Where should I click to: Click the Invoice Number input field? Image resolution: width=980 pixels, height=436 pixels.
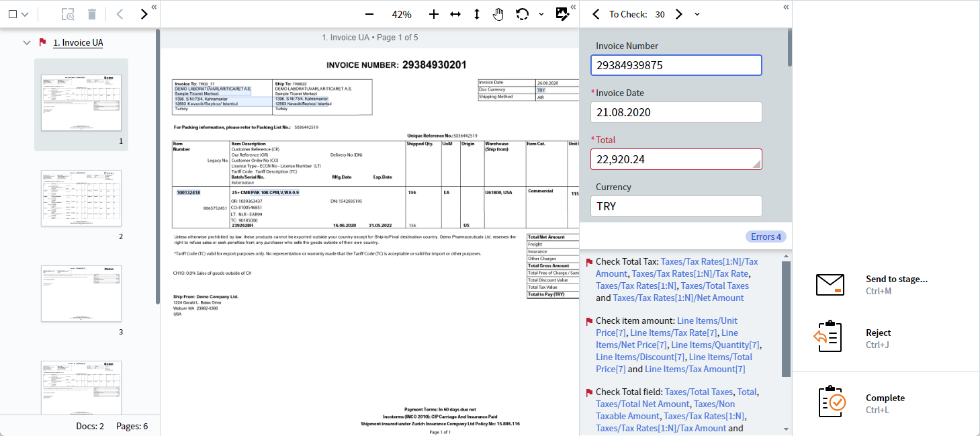click(x=676, y=65)
